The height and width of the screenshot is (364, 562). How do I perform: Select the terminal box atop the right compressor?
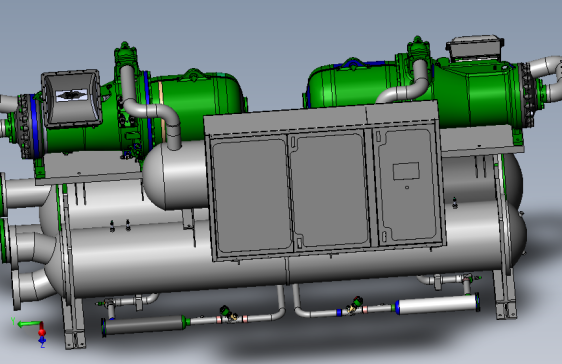(x=474, y=47)
